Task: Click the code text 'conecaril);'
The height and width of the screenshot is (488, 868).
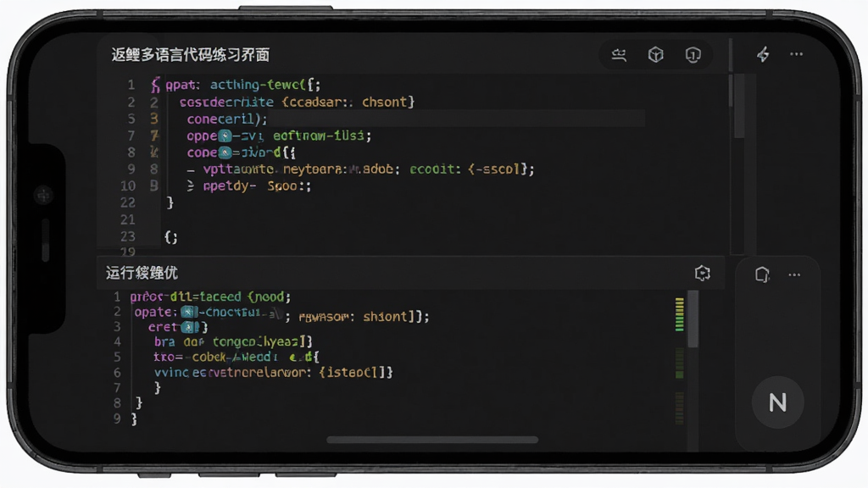Action: pyautogui.click(x=227, y=119)
